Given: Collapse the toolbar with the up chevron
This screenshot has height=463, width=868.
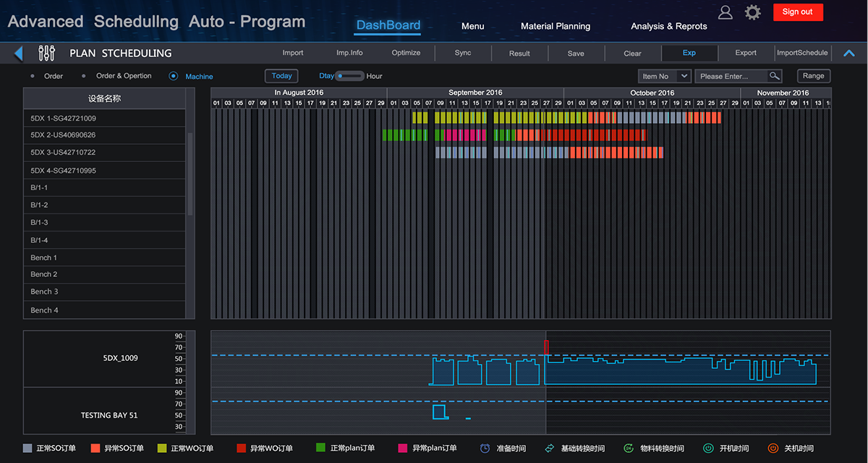Looking at the screenshot, I should tap(849, 53).
